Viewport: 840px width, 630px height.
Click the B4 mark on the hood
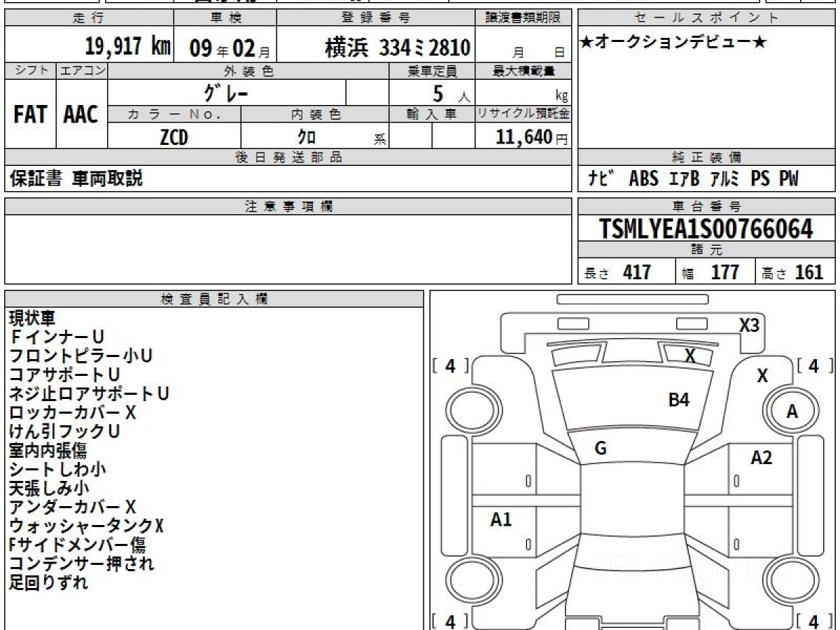click(x=678, y=400)
